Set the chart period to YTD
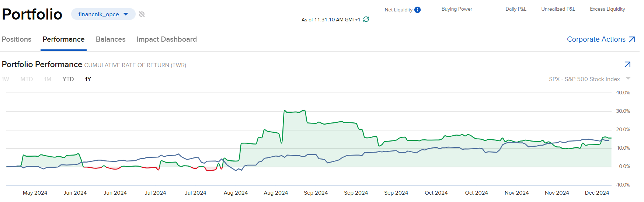This screenshot has height=202, width=644. point(68,79)
